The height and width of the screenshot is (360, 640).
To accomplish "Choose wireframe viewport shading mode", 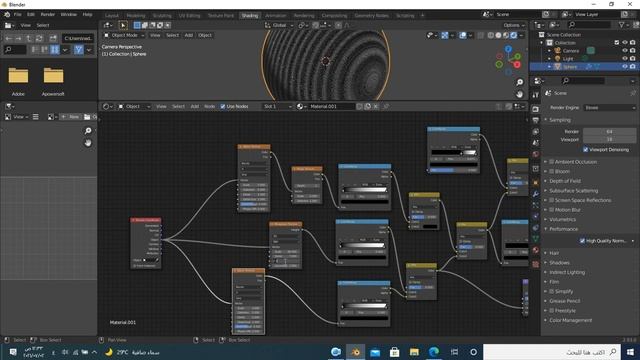I will pyautogui.click(x=491, y=36).
